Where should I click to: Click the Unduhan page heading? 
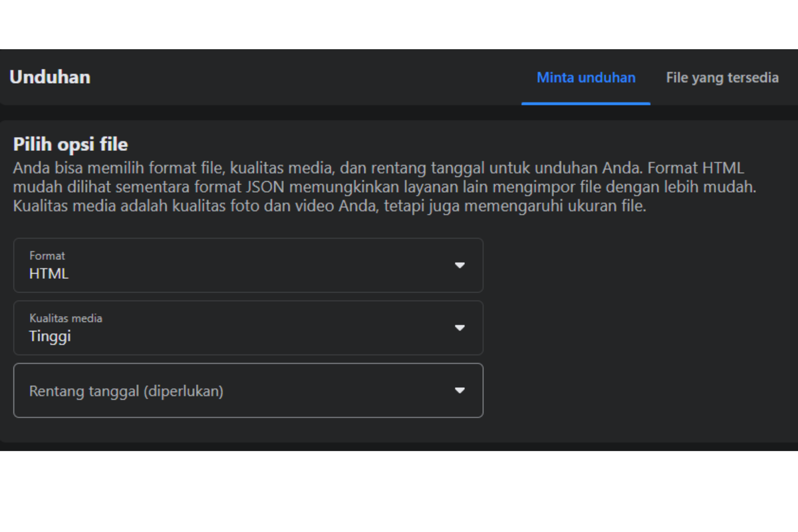pos(49,76)
